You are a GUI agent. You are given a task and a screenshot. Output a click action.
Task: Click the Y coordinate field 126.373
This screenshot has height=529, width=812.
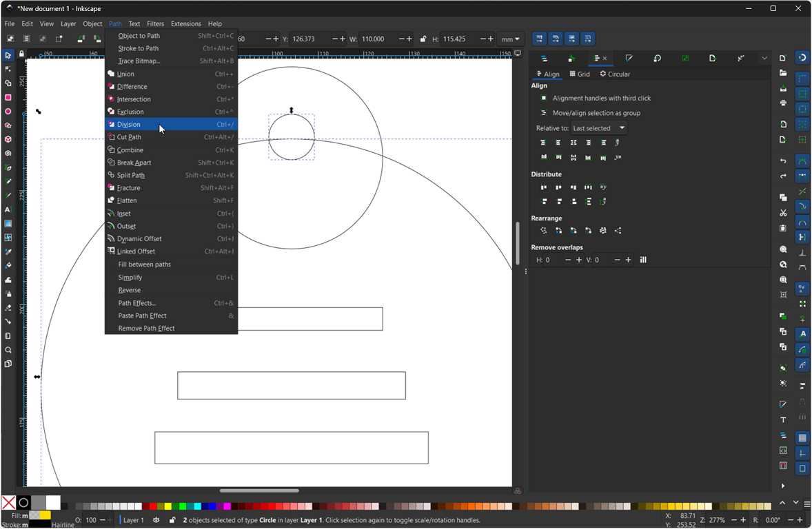coord(309,39)
